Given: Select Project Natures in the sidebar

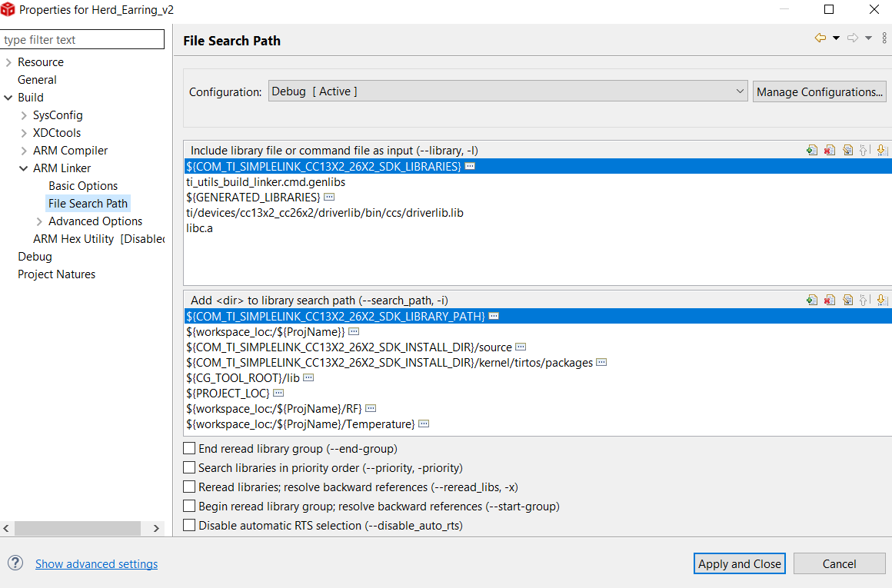Looking at the screenshot, I should coord(56,274).
